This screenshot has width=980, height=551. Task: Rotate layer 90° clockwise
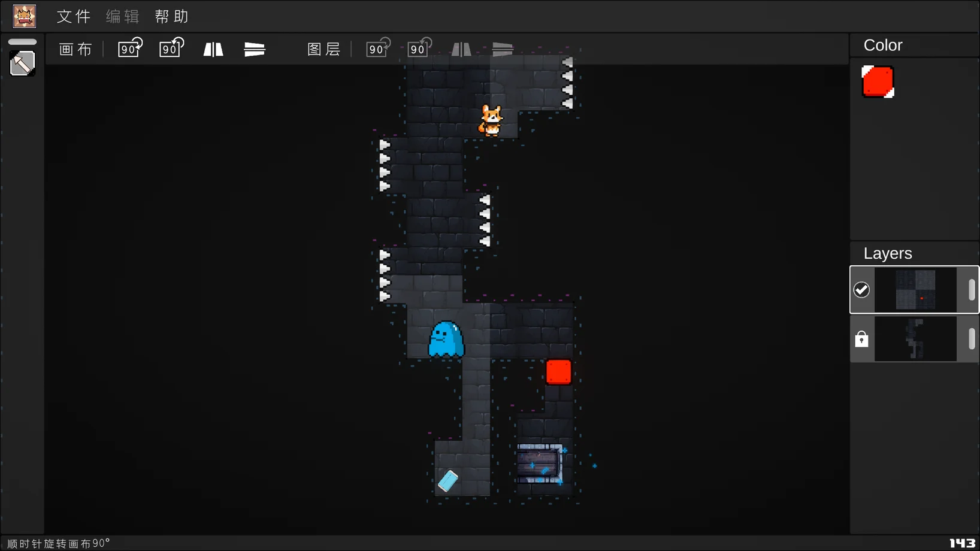[x=378, y=48]
